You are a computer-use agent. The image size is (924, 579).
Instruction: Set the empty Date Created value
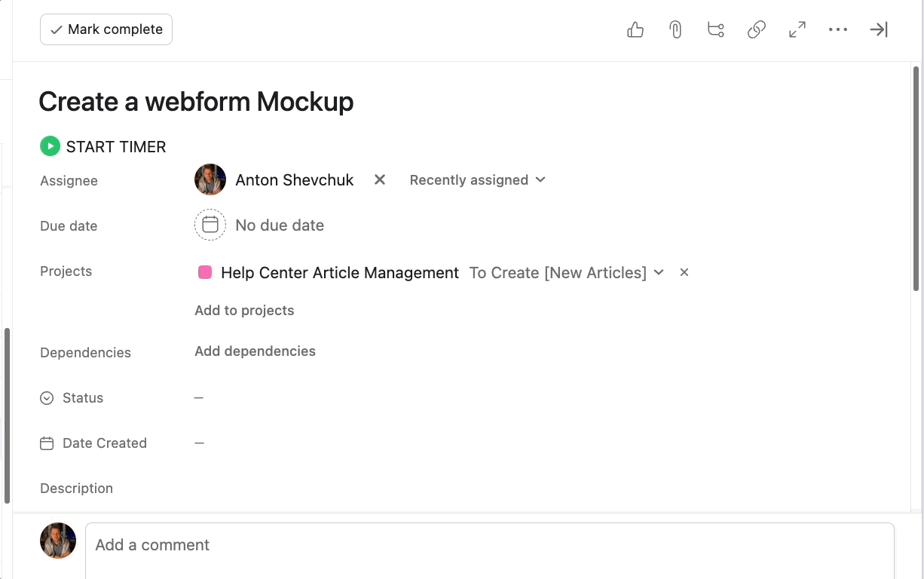(199, 443)
